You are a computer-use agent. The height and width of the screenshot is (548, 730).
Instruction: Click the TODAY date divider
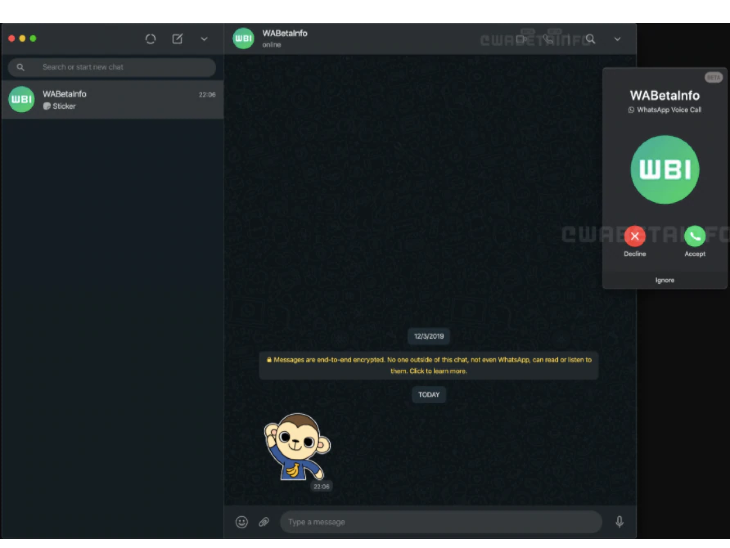pos(429,395)
